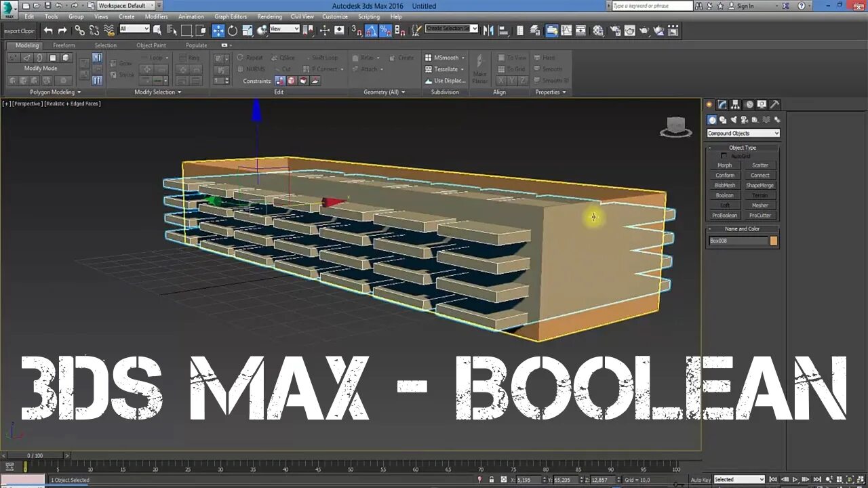Viewport: 868px width, 488px height.
Task: Click the Box008 object name field
Action: pyautogui.click(x=738, y=241)
